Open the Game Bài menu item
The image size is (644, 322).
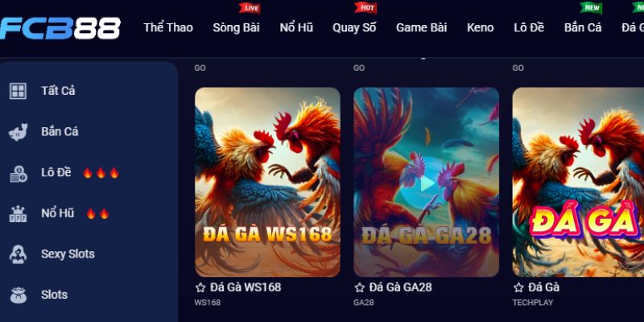coord(421,28)
